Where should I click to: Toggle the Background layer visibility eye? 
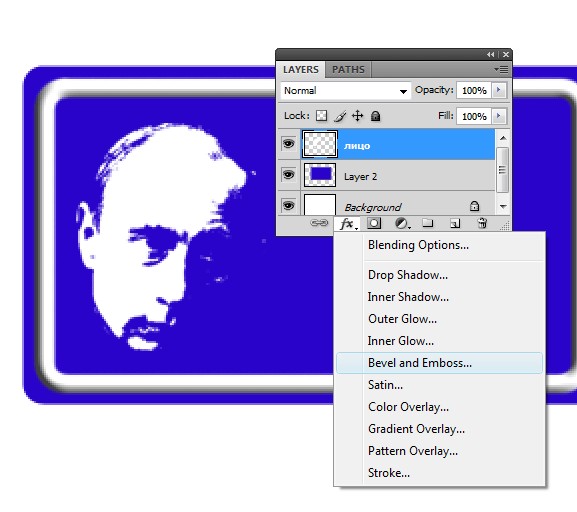coord(288,205)
